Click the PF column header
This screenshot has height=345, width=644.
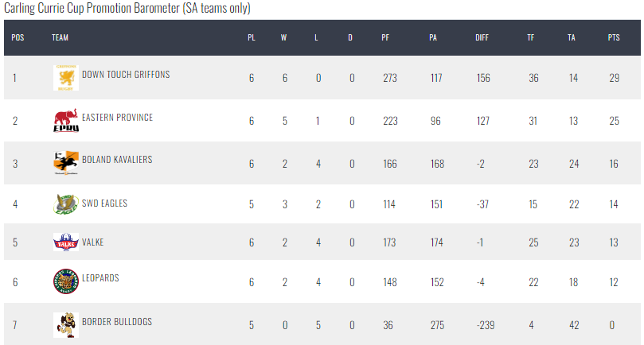(385, 37)
